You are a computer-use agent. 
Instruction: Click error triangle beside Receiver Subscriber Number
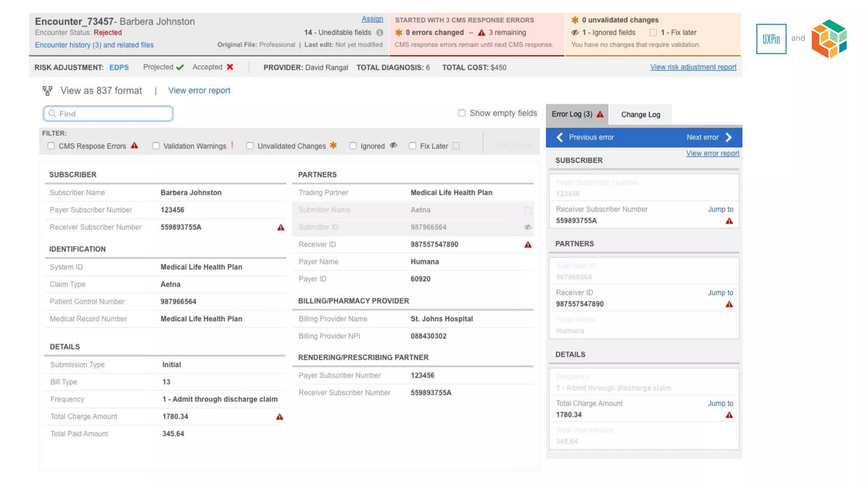pos(281,227)
